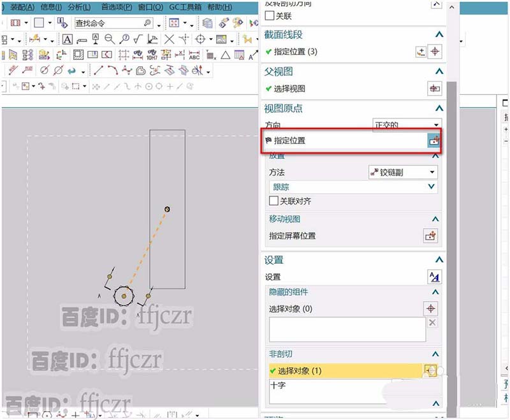The width and height of the screenshot is (510, 420).
Task: Open the selection rectangle tool dropdown arrow
Action: [x=85, y=86]
